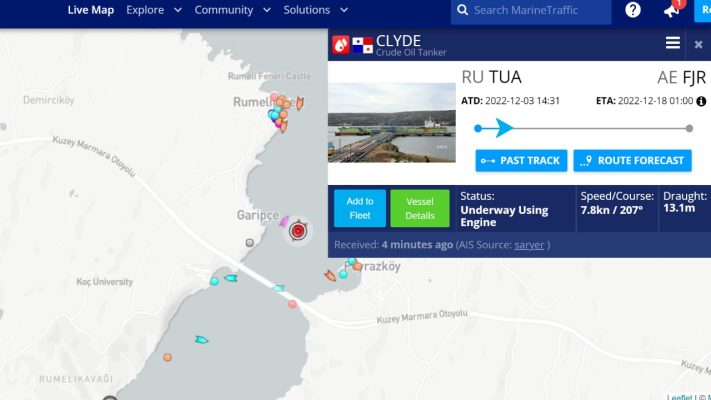Screen dimensions: 711x400
Task: Click the voyage origin dot
Action: coord(477,128)
